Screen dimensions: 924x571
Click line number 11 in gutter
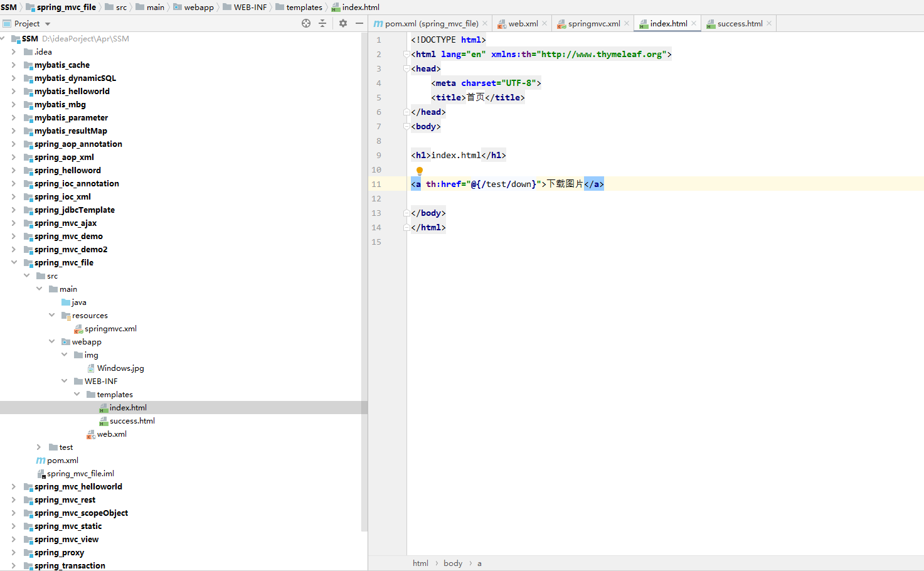(x=376, y=184)
